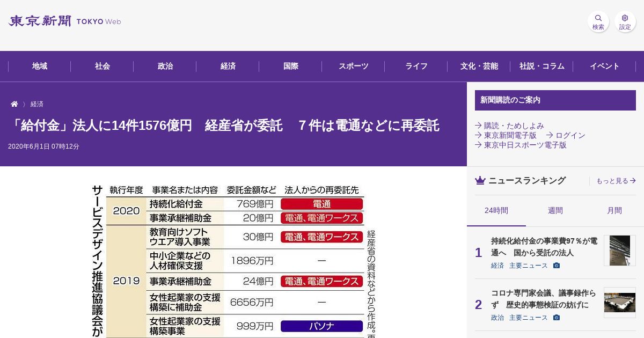Open the 東京新聞電子版 link
This screenshot has height=338, width=644.
tap(506, 135)
